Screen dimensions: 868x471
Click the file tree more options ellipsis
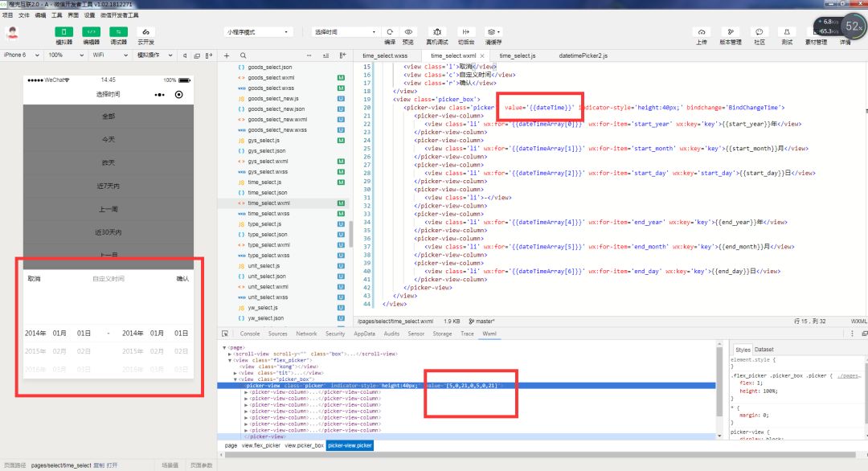pos(309,55)
